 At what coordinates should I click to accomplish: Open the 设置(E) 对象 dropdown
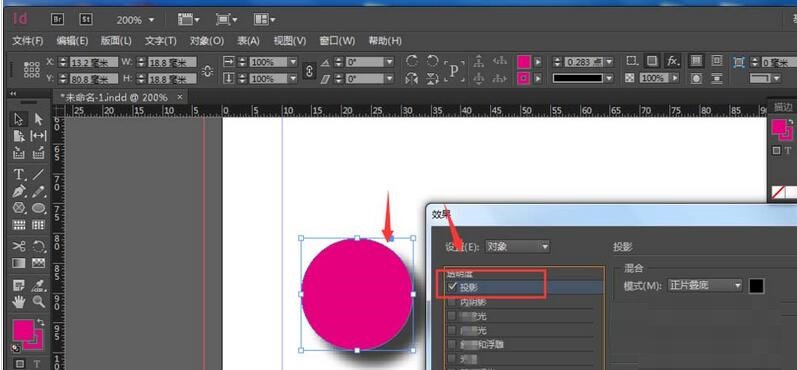tap(517, 246)
